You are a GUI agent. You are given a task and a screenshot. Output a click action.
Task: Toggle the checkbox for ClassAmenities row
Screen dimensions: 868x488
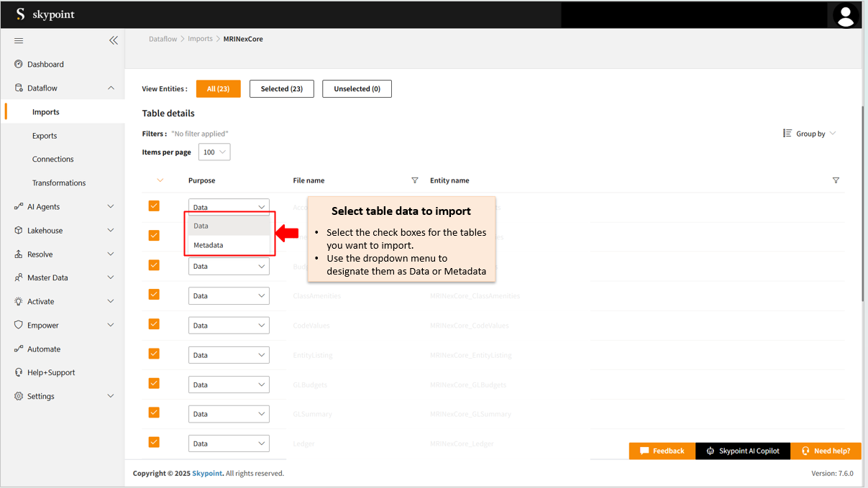(154, 295)
